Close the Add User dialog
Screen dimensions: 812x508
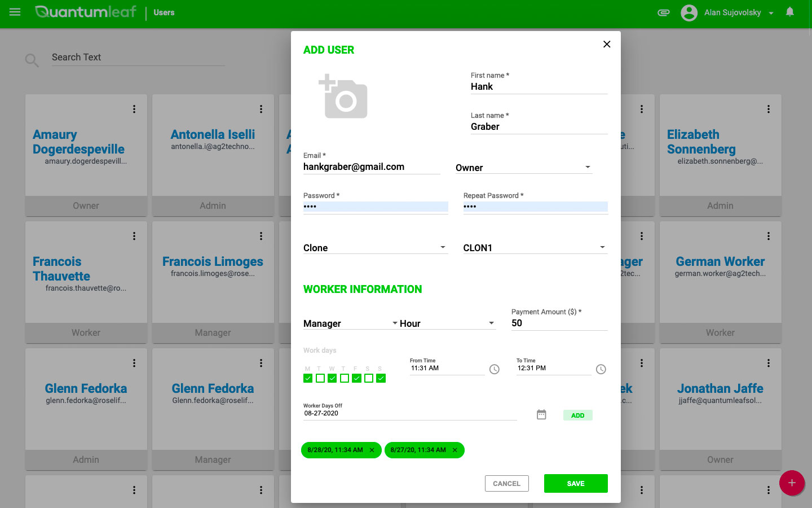607,44
